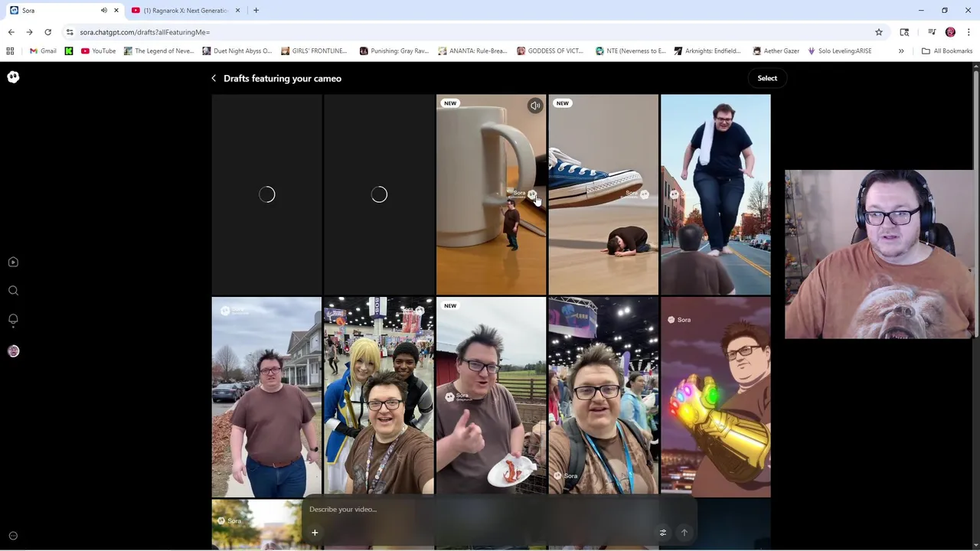Open the ANANTA: Rule-Brea... bookmark
Image resolution: width=980 pixels, height=551 pixels.
pos(472,51)
